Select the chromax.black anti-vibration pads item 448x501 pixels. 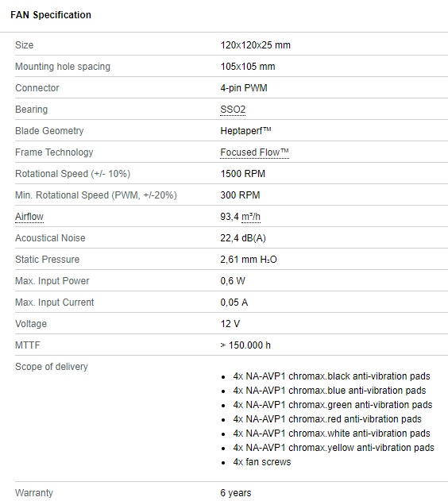click(x=331, y=376)
